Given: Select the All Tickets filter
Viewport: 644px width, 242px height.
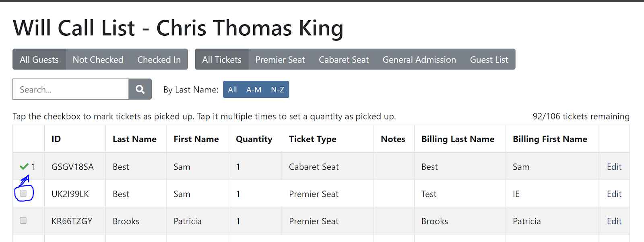Looking at the screenshot, I should pos(222,59).
